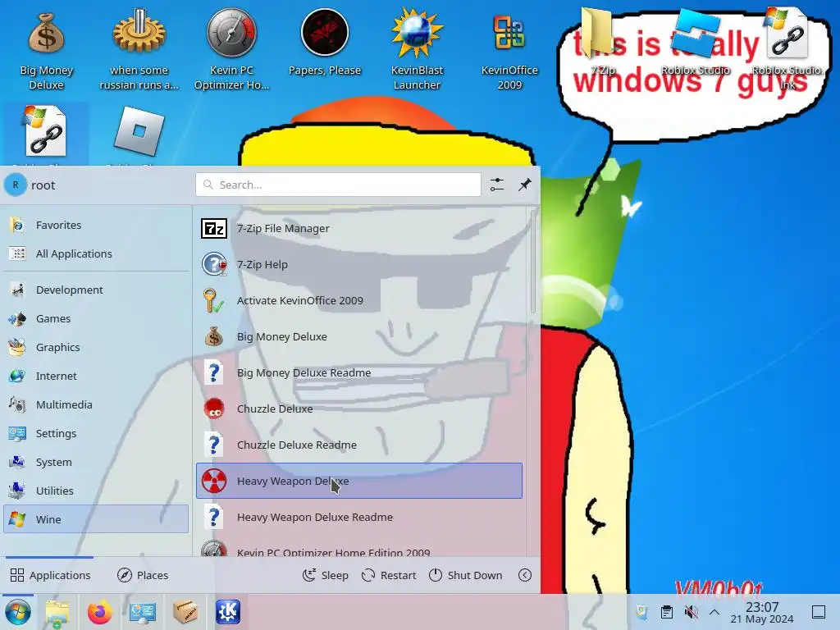This screenshot has height=630, width=840.
Task: Open Papers, Please desktop icon
Action: (325, 44)
